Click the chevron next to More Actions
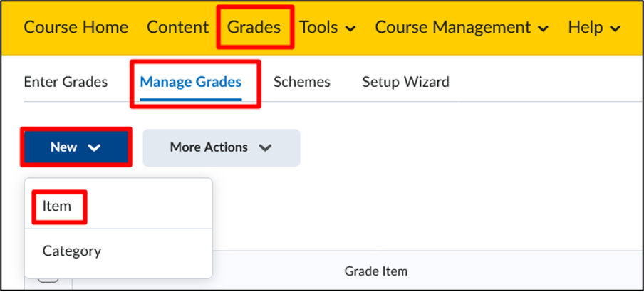This screenshot has width=644, height=292. [266, 148]
